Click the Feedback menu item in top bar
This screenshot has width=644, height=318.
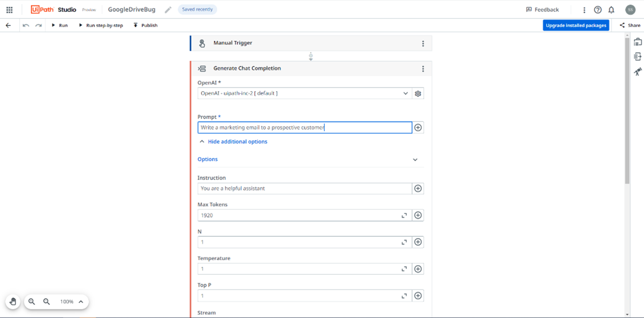[543, 9]
